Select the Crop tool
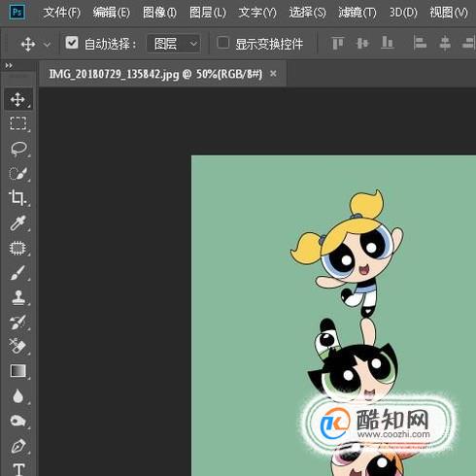476x476 pixels. pos(17,198)
